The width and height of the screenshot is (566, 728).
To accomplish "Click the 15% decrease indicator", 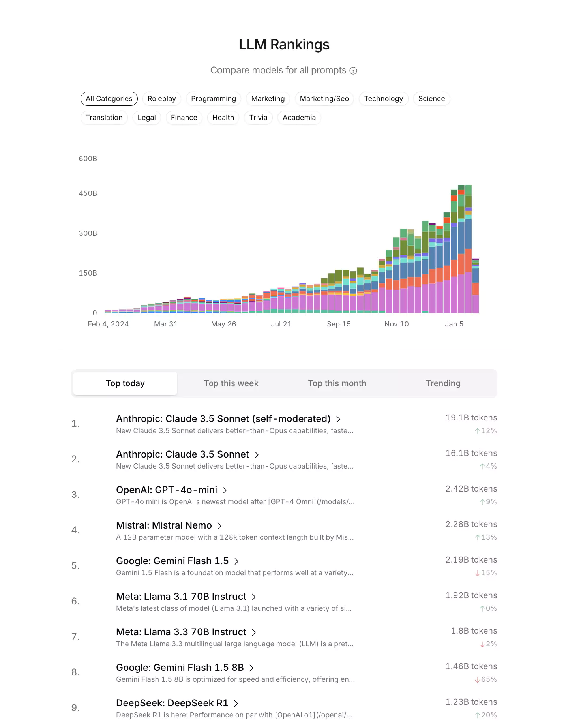I will pyautogui.click(x=486, y=573).
